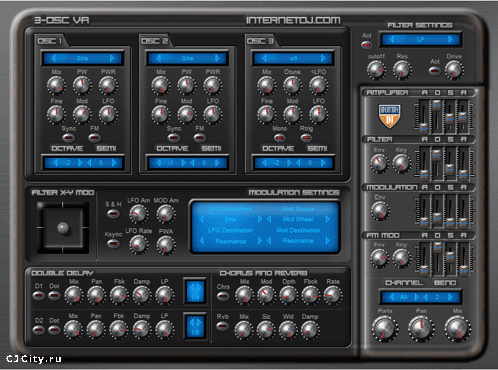Click the FM Mod Key knob
The height and width of the screenshot is (370, 498).
point(401,258)
